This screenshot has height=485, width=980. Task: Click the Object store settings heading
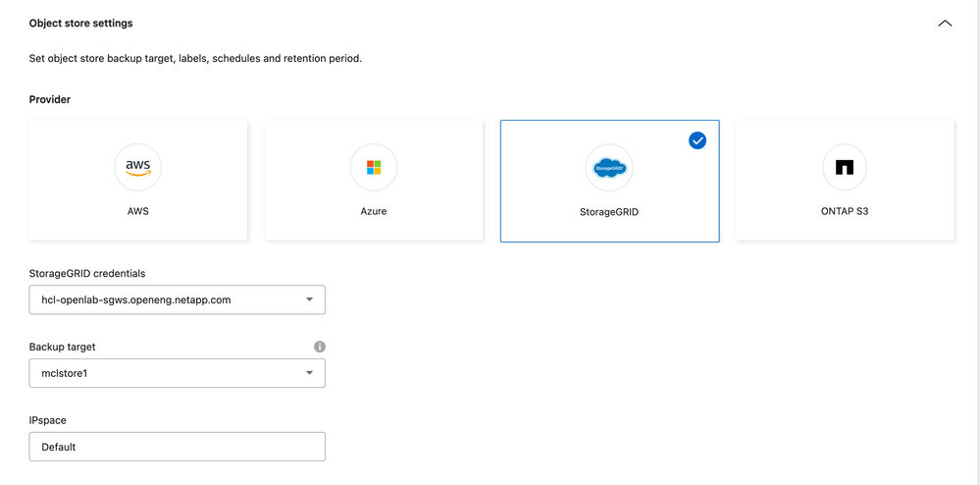[80, 24]
